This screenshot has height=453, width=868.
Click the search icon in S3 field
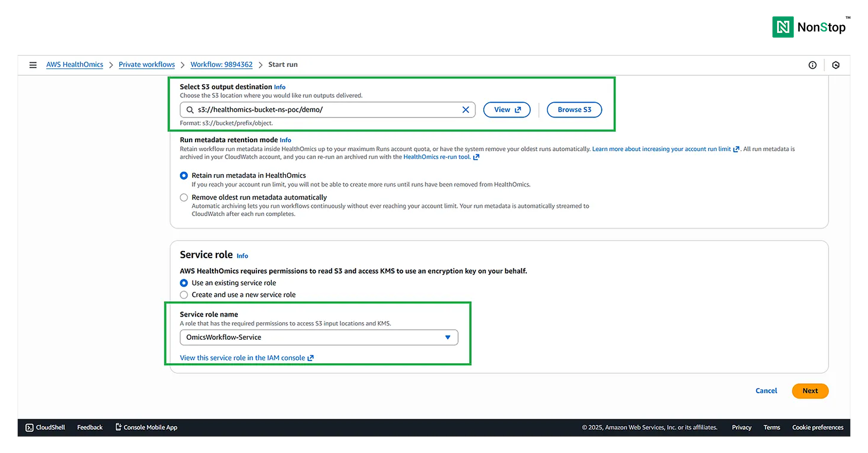click(x=190, y=110)
